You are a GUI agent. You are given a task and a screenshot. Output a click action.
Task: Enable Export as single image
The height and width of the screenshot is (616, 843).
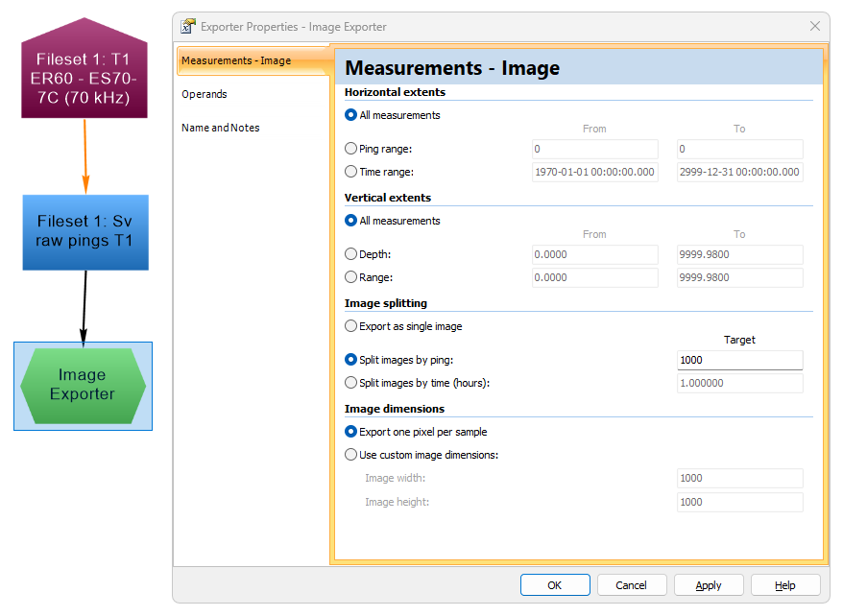pos(350,326)
